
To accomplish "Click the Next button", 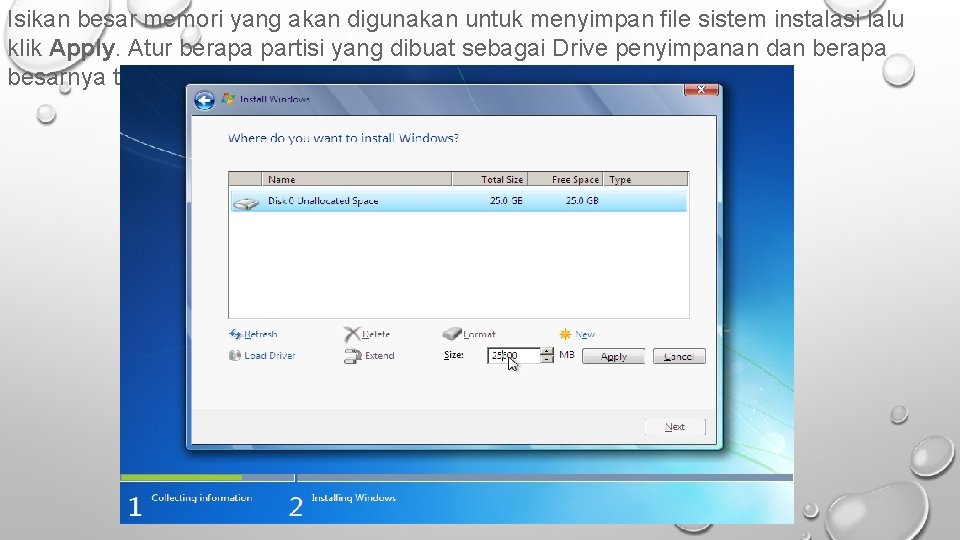I will coord(675,427).
